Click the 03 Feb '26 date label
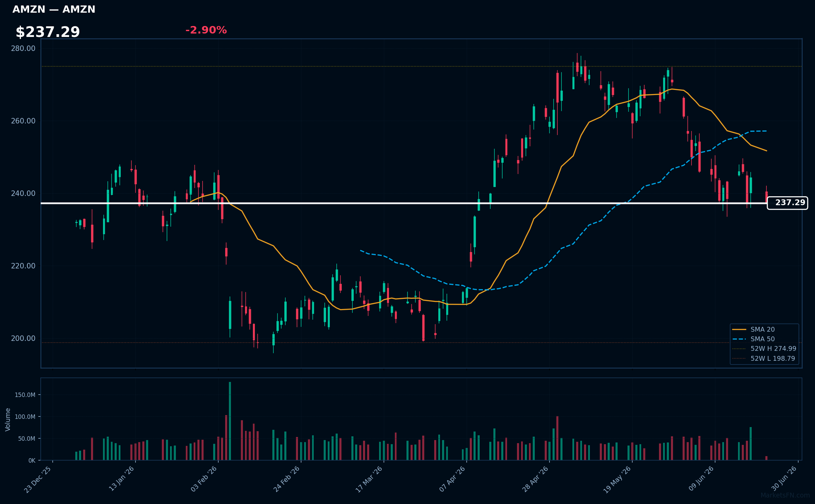This screenshot has height=504, width=815. (204, 479)
